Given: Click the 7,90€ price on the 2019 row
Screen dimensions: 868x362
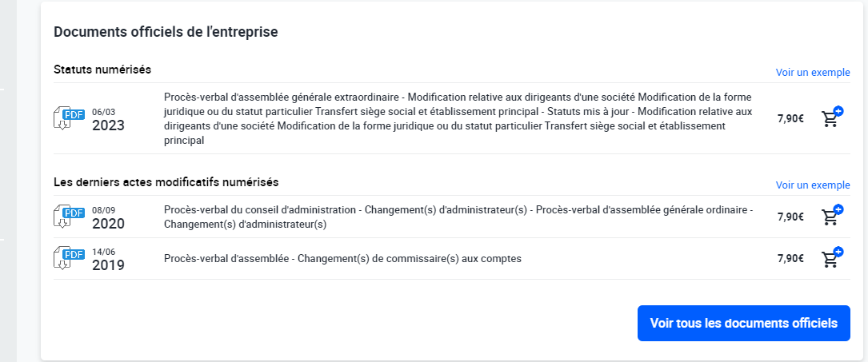Looking at the screenshot, I should [x=790, y=259].
